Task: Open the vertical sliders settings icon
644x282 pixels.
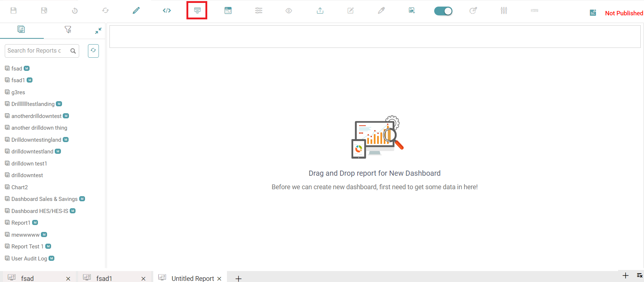Action: coord(504,11)
